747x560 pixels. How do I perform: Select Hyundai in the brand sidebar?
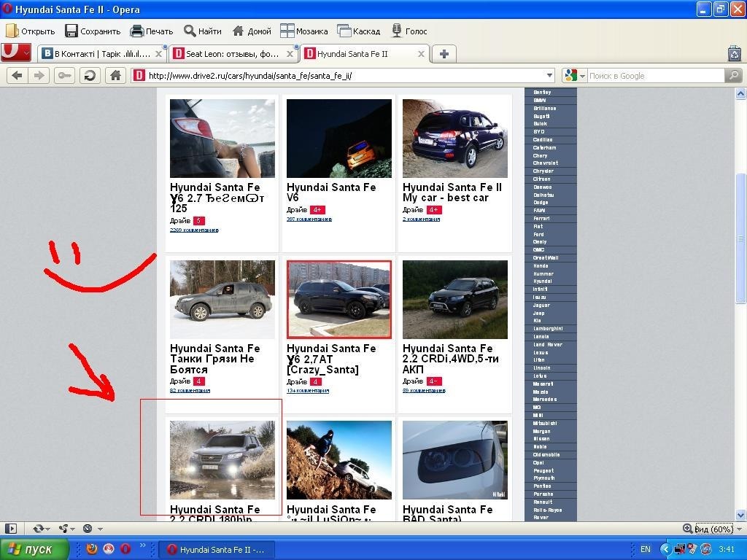542,281
